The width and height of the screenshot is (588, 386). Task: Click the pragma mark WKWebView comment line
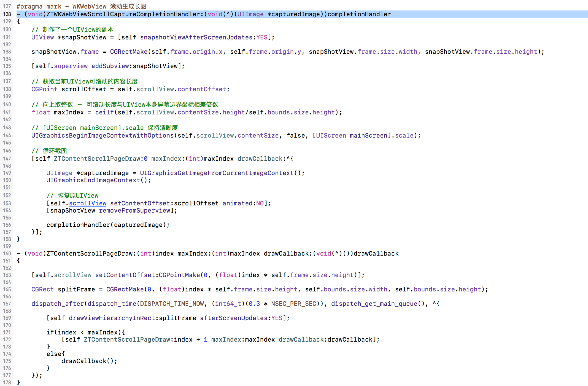[x=81, y=6]
